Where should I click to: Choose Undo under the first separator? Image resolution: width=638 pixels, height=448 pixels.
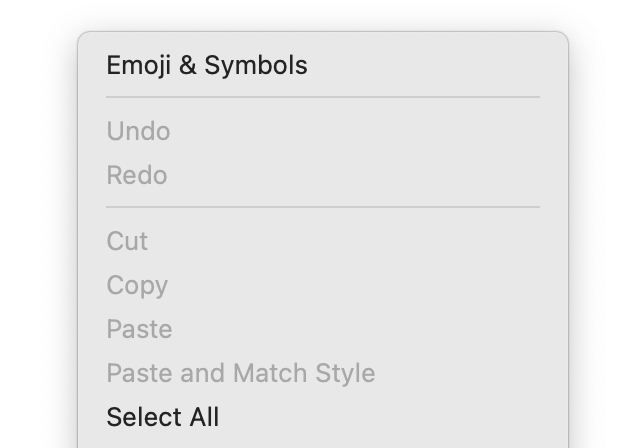click(x=139, y=131)
